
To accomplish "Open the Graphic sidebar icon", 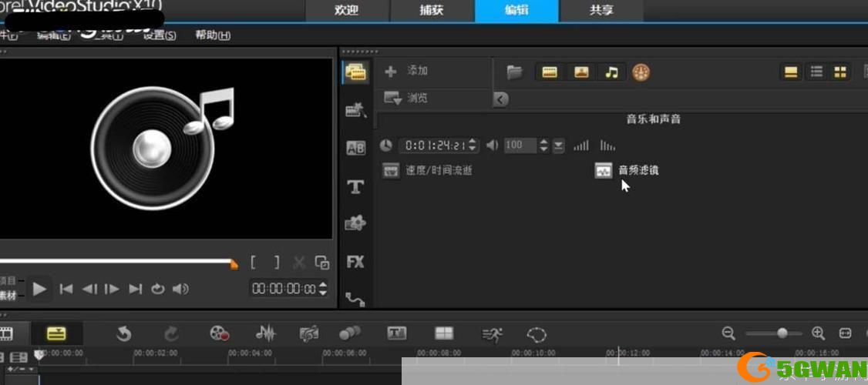I will (355, 223).
